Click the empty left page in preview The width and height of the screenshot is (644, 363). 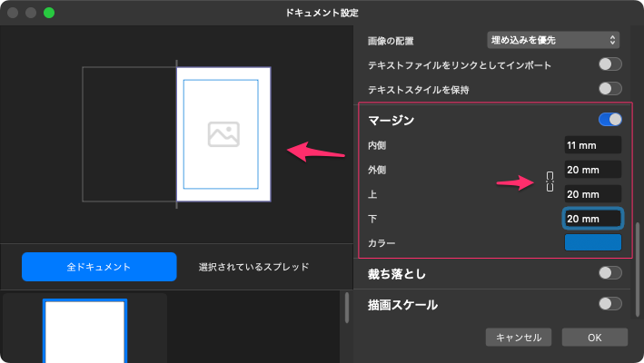pos(129,133)
